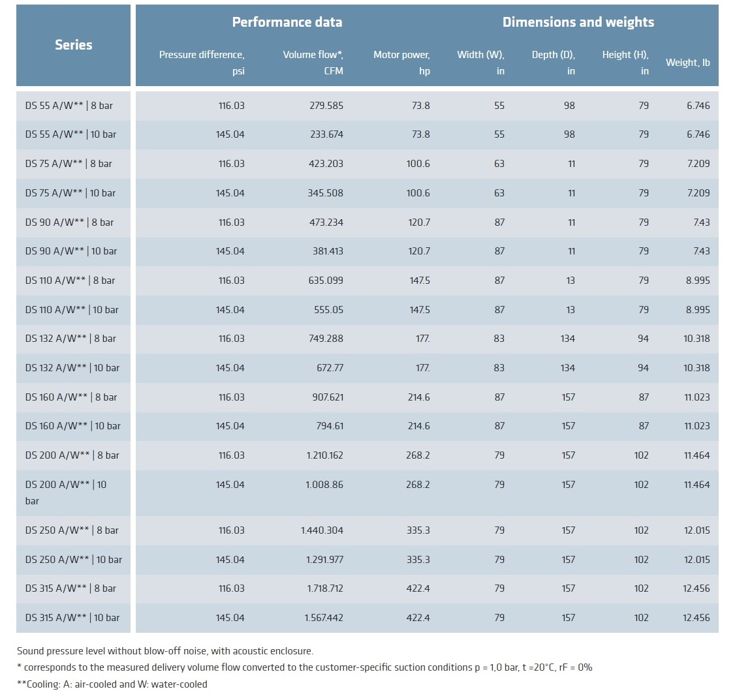Image resolution: width=750 pixels, height=700 pixels.
Task: Click the DS 315 A/W** 10 bar row label
Action: coord(72,618)
